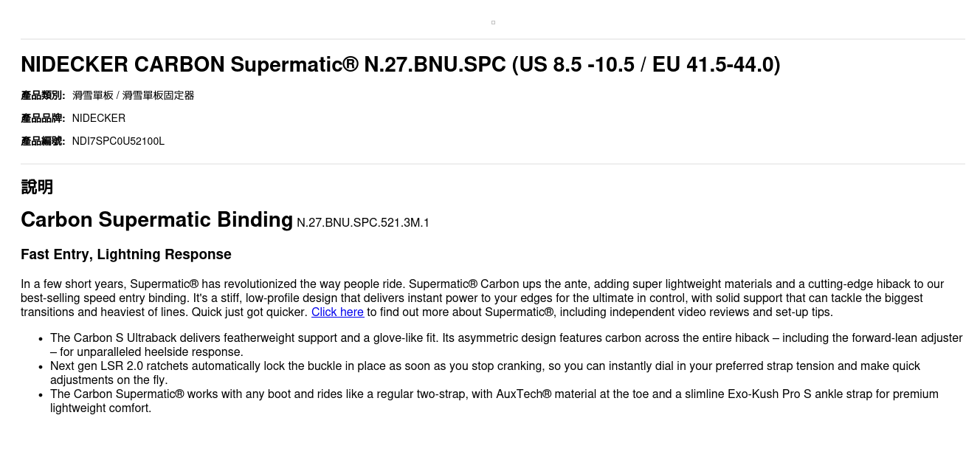Open the "Click here" Supermatic link
This screenshot has height=449, width=980.
[x=337, y=312]
